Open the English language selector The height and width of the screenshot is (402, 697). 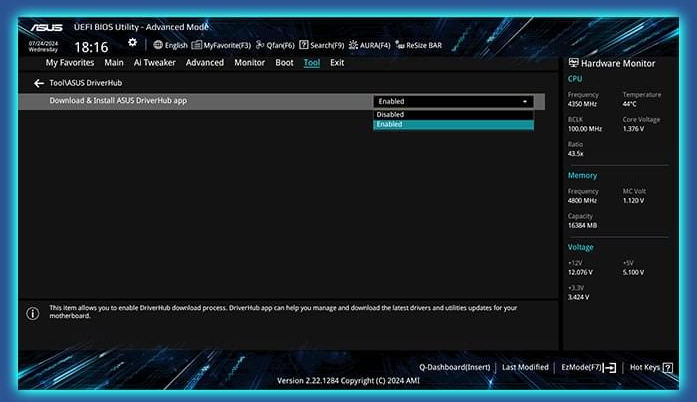(170, 45)
